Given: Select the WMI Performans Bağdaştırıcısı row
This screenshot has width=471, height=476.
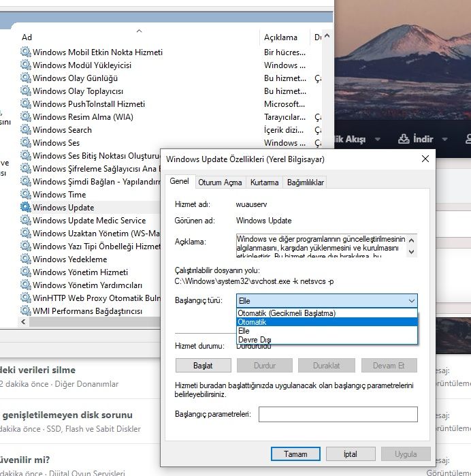Looking at the screenshot, I should pos(87,311).
